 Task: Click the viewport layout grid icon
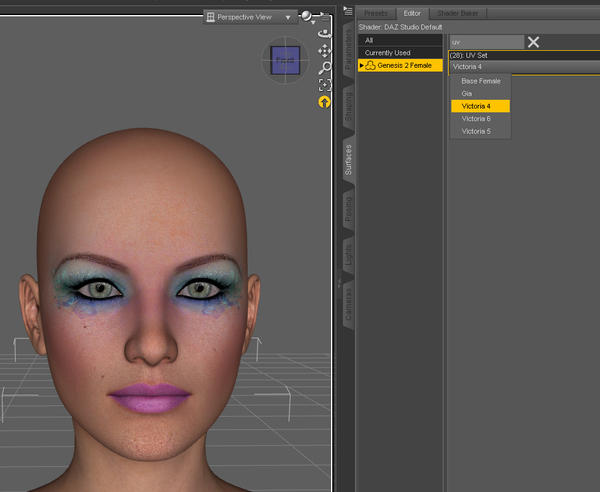point(210,17)
